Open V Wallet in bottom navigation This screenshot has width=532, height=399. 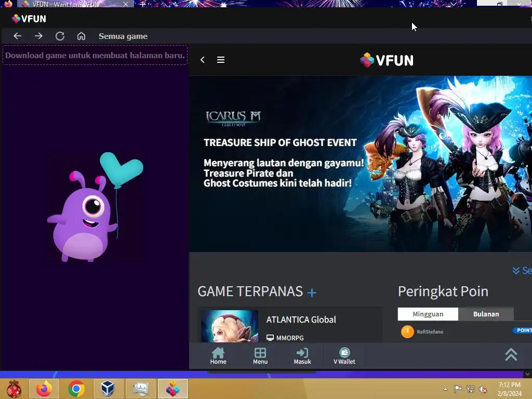click(x=344, y=356)
